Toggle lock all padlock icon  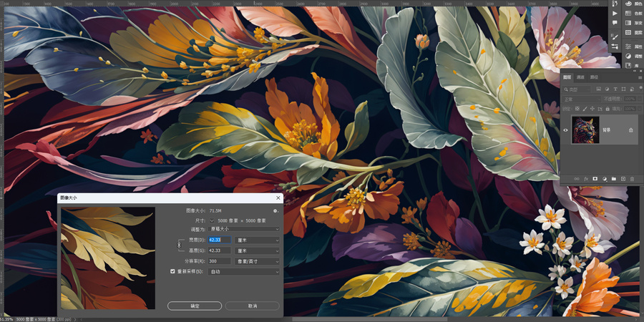point(608,109)
